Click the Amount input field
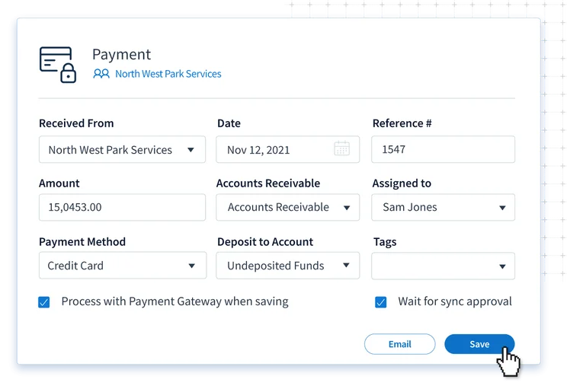The image size is (567, 392). [122, 207]
